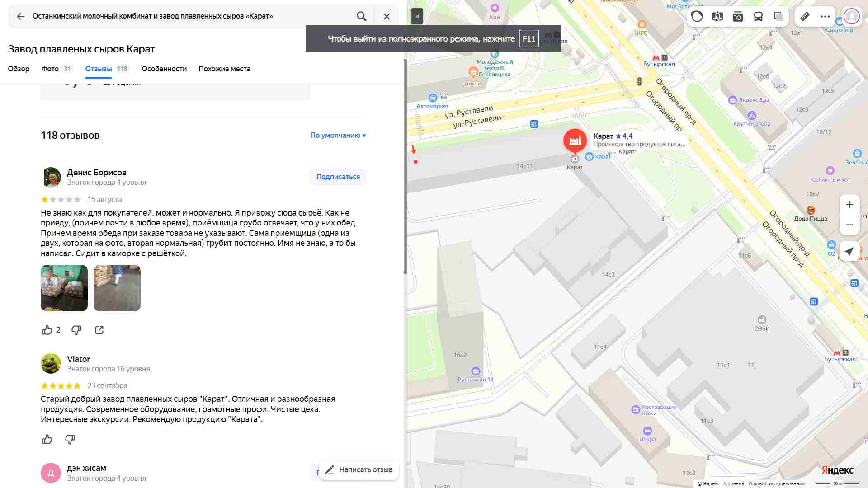
Task: Click the Крути Колеса bike marker
Action: point(752,115)
